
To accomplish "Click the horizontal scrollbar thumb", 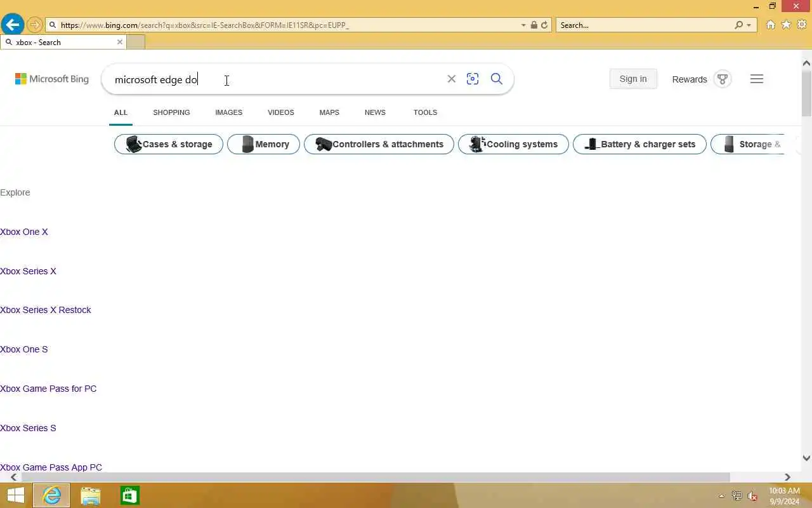I will pyautogui.click(x=376, y=477).
